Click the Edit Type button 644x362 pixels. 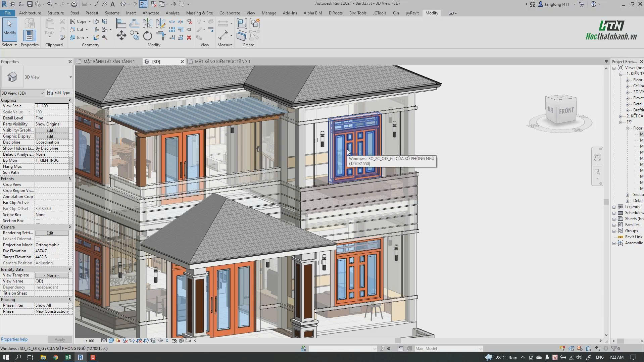pos(59,93)
